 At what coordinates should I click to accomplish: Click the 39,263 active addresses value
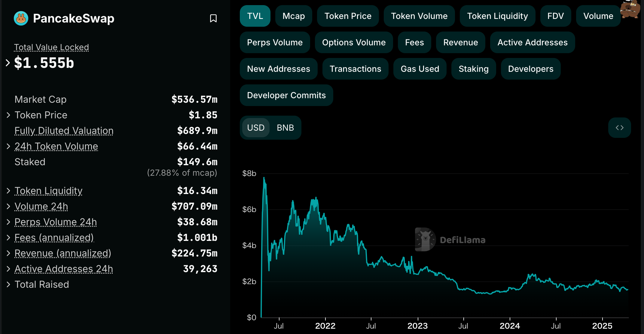(200, 269)
